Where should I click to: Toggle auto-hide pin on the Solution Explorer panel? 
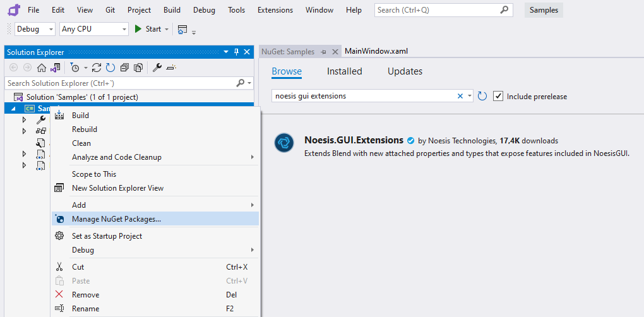pyautogui.click(x=236, y=52)
